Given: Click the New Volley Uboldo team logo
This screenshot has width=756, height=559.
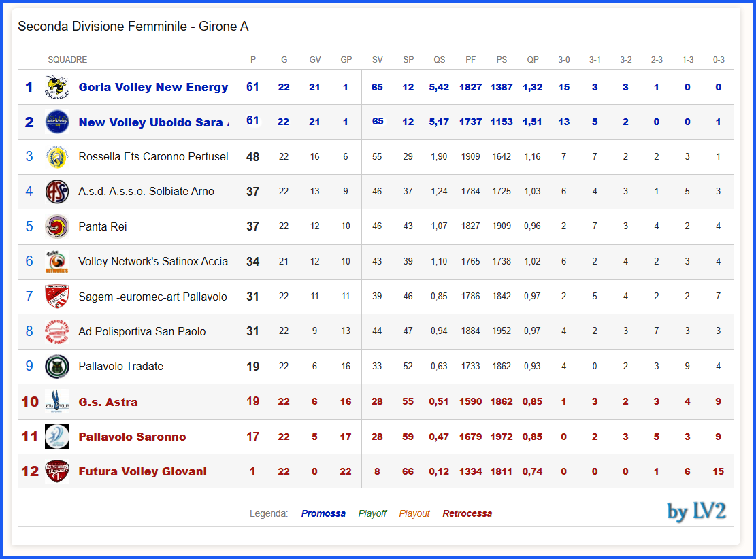Looking at the screenshot, I should [57, 122].
